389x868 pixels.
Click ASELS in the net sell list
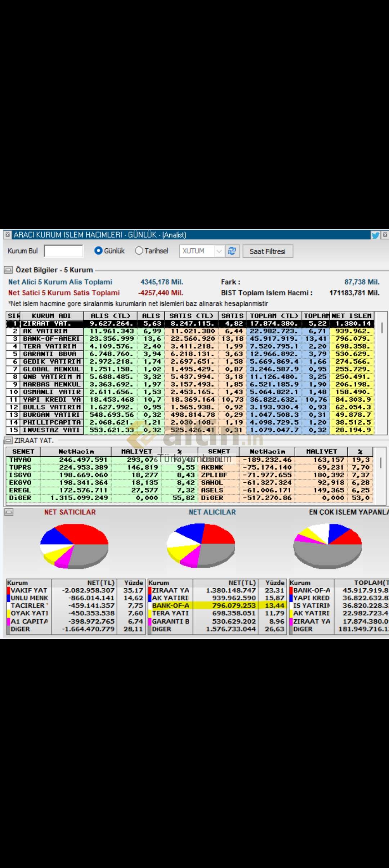click(212, 490)
